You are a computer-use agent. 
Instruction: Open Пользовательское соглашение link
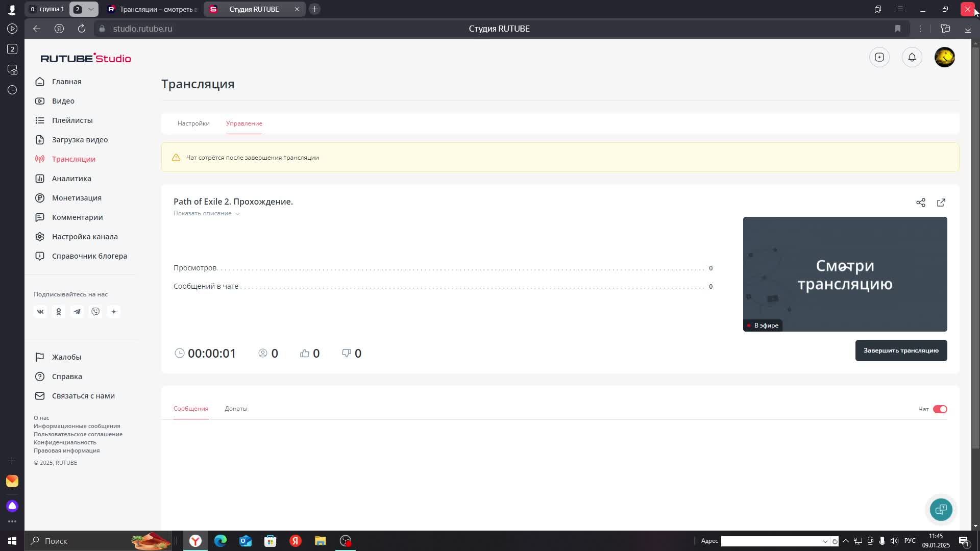78,434
